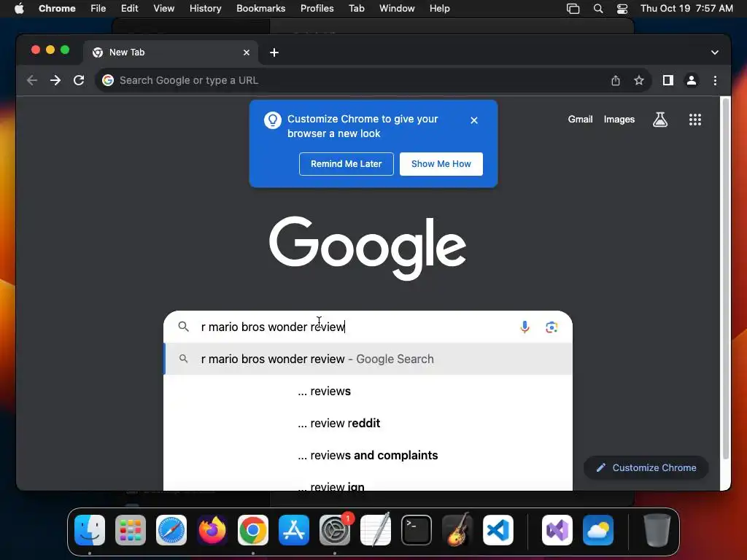Close the New Tab tab

coord(247,52)
